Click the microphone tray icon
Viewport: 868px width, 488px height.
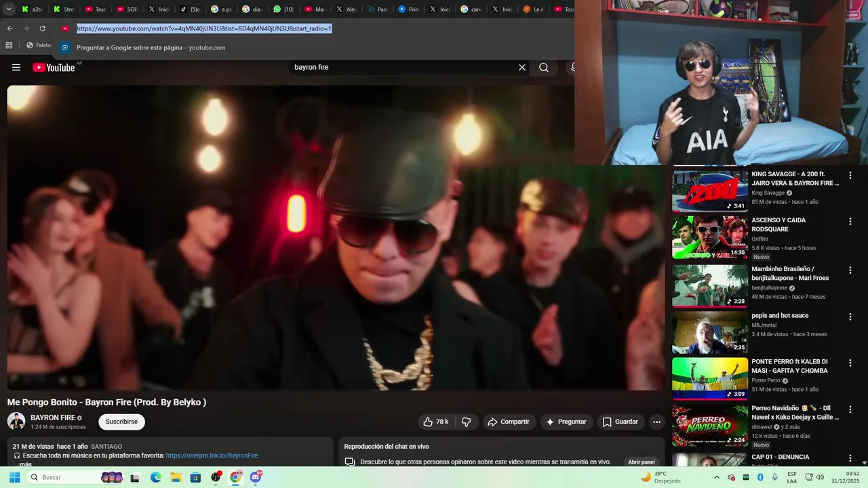point(774,477)
